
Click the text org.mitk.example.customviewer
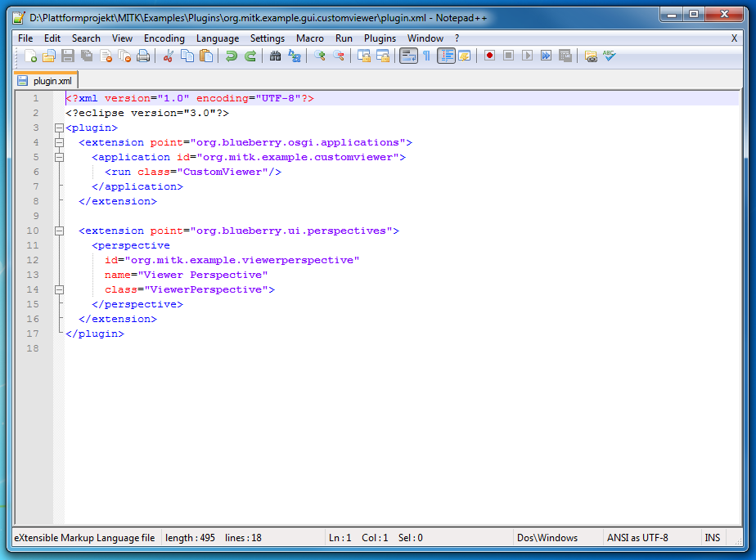298,157
